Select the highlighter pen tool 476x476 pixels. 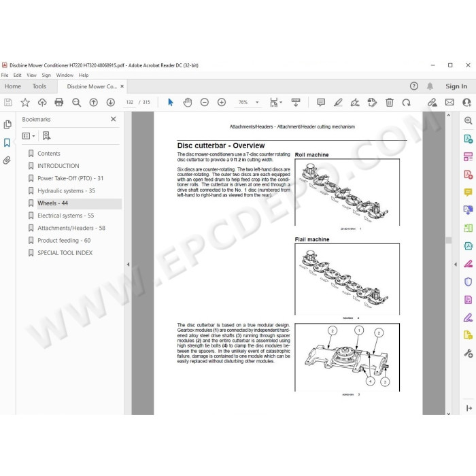338,102
